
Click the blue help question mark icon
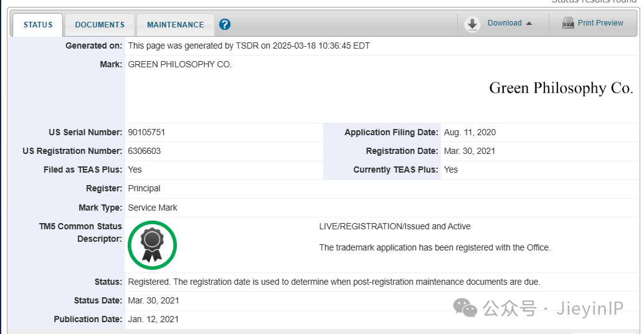(x=225, y=24)
